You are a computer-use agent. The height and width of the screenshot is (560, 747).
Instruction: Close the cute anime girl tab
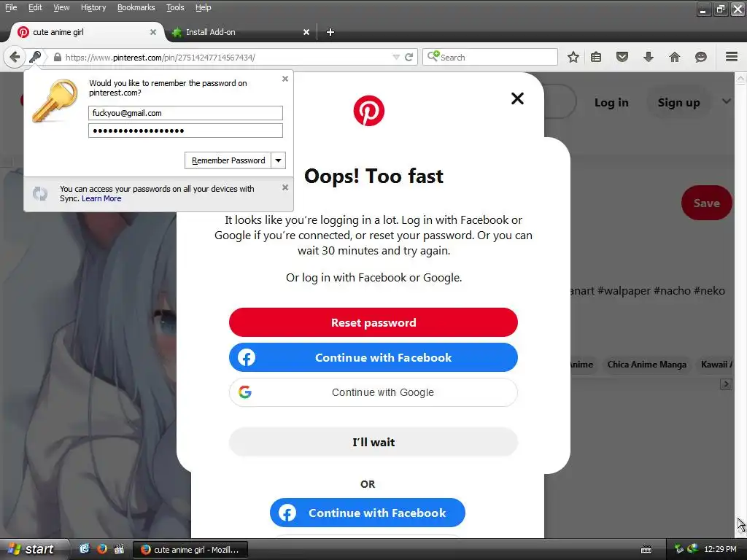click(x=153, y=32)
